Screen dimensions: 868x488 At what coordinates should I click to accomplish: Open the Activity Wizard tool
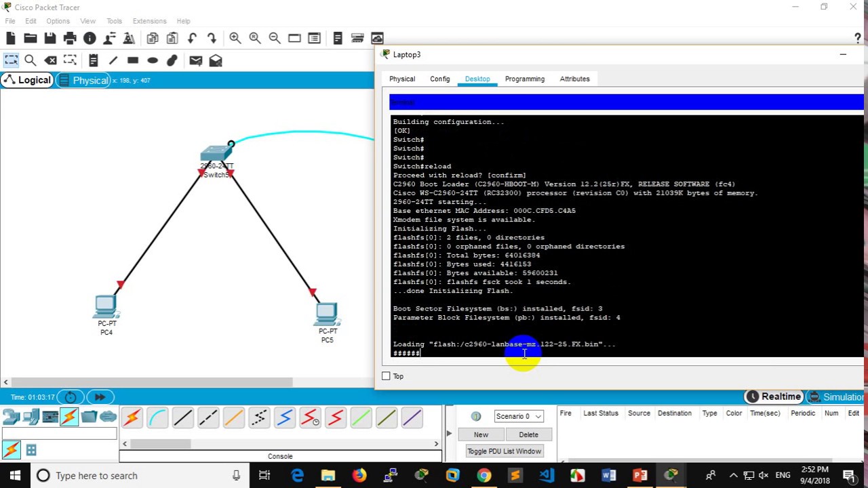(x=109, y=39)
